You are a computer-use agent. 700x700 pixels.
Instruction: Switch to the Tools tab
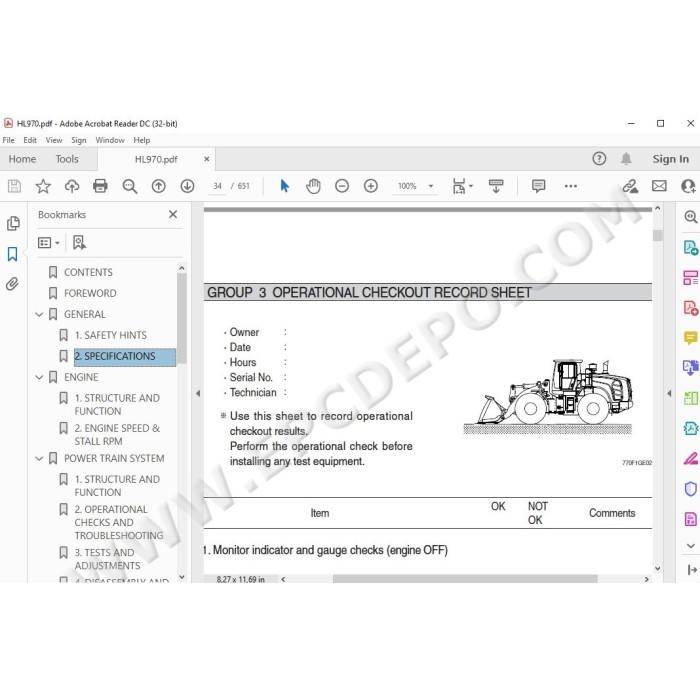coord(67,159)
